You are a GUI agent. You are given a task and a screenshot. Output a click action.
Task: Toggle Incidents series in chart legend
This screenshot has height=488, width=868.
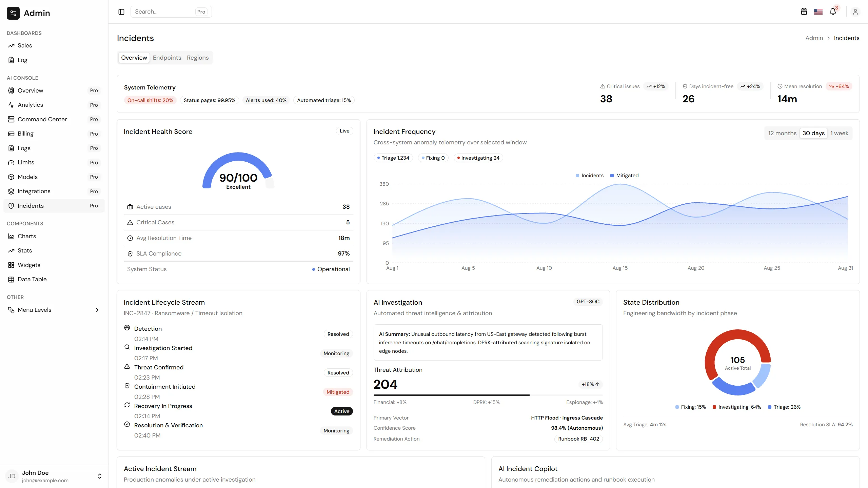pos(590,176)
